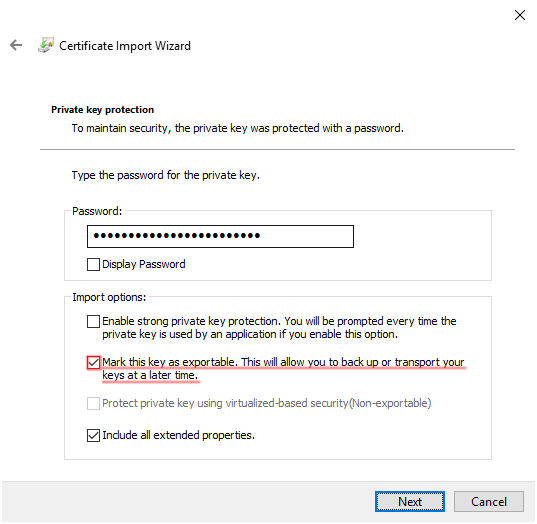
Task: Uncheck the Include all extended properties box
Action: click(93, 435)
